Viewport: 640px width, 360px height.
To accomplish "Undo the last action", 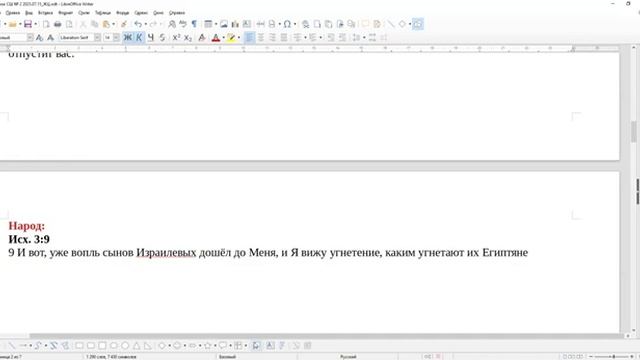I will 138,24.
